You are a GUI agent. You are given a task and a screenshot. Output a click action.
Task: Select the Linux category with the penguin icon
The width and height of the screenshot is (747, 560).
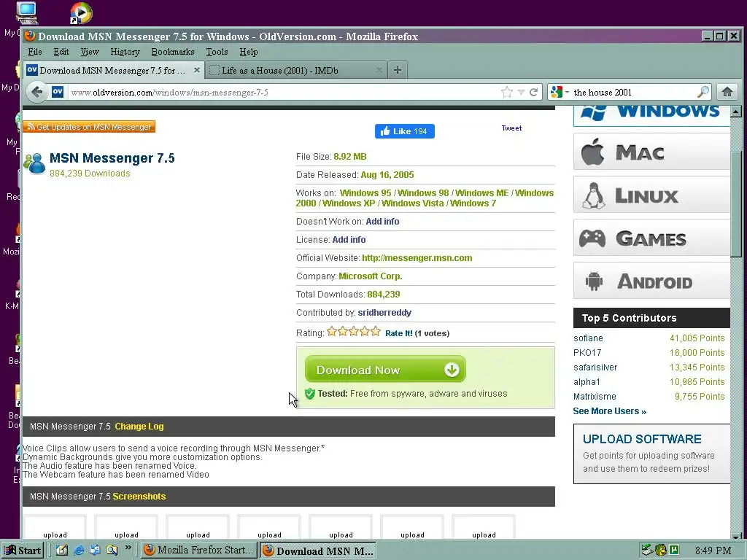pyautogui.click(x=651, y=195)
